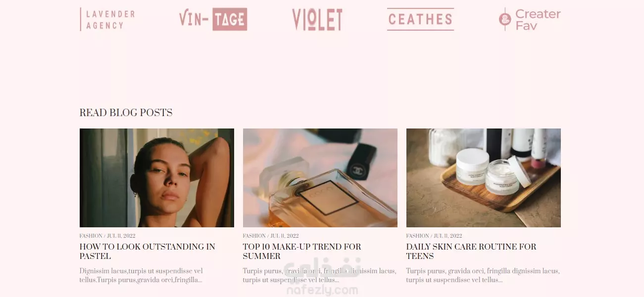Open the skin care jars blog thumbnail

click(x=484, y=178)
